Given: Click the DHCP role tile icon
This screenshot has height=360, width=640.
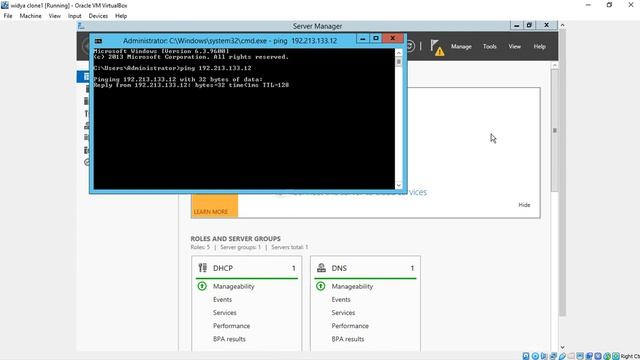Looking at the screenshot, I should pos(202,268).
